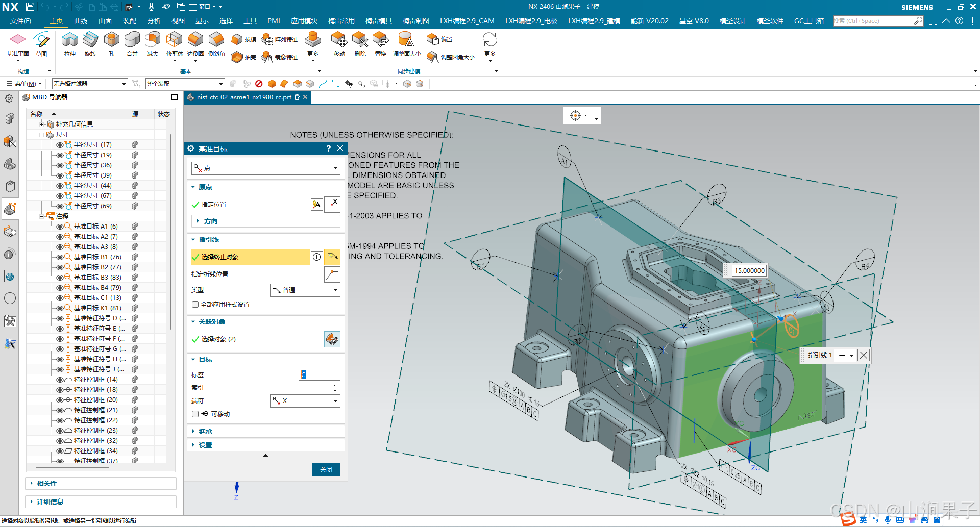
Task: Hide 基准目标 A1 (6) annotation
Action: coord(60,227)
